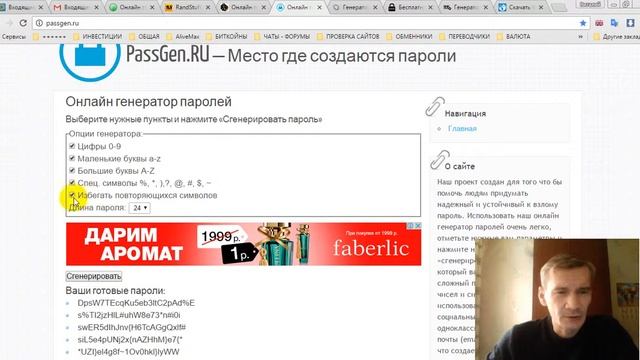Open ЧАТЫ - ФОРУМЫ bookmarks folder
Viewport: 640px width, 360px height.
coord(282,36)
